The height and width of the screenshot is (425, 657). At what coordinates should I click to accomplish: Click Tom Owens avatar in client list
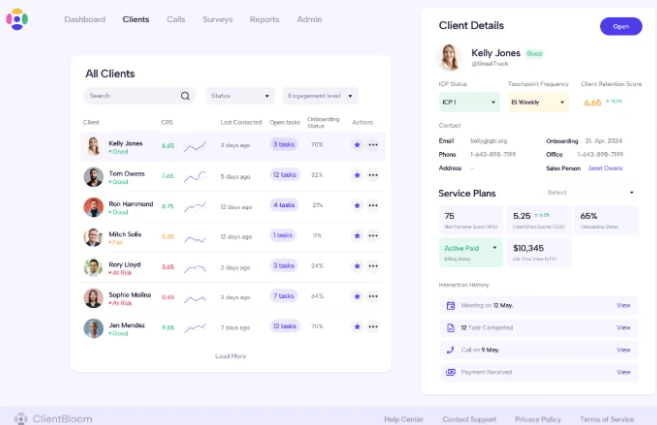click(x=93, y=176)
